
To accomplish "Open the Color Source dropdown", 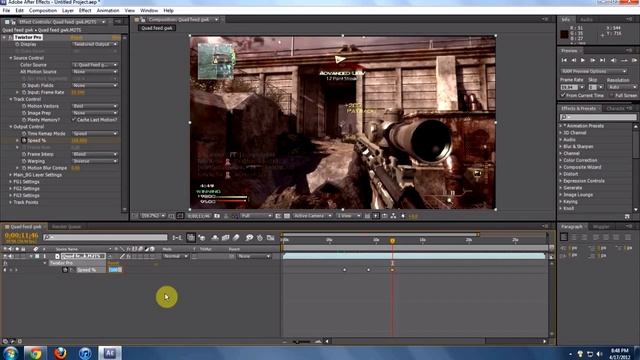I will pyautogui.click(x=95, y=65).
